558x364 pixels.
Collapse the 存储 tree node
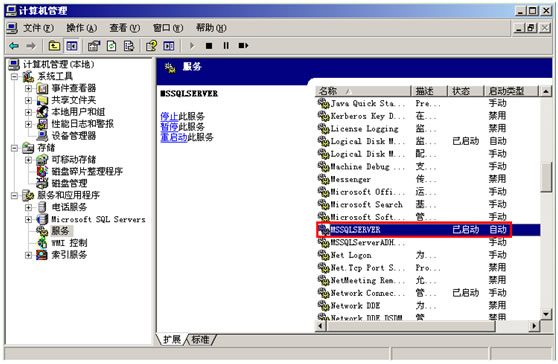14,148
